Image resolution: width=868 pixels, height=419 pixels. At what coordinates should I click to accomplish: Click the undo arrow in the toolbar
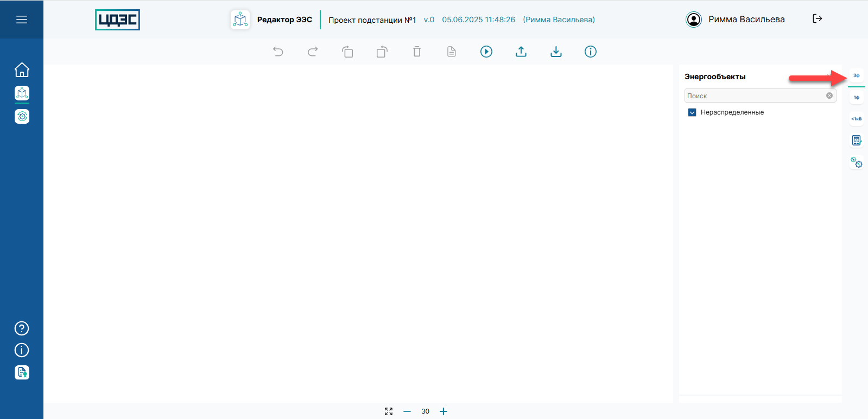pyautogui.click(x=278, y=52)
